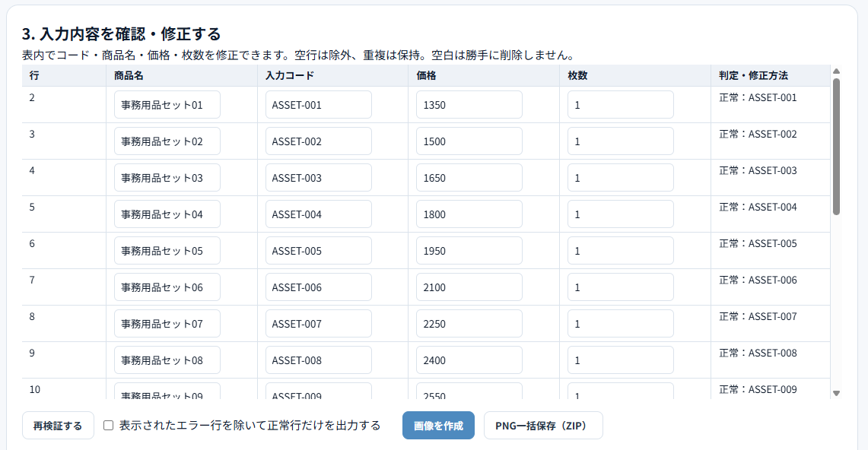This screenshot has width=868, height=450.
Task: Click PNG一括保存（ZIP） button
Action: [543, 425]
